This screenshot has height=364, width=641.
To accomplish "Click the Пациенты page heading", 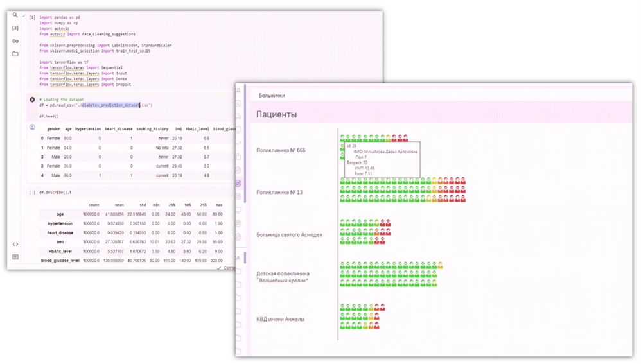I will [276, 114].
